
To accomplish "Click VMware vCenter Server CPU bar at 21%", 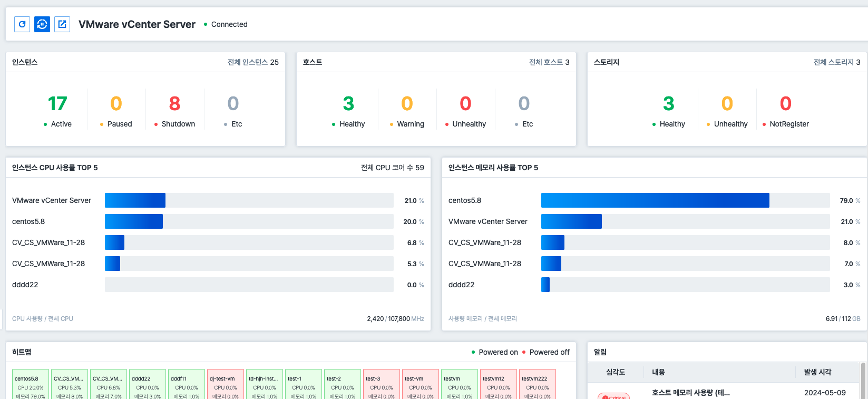I will (135, 200).
